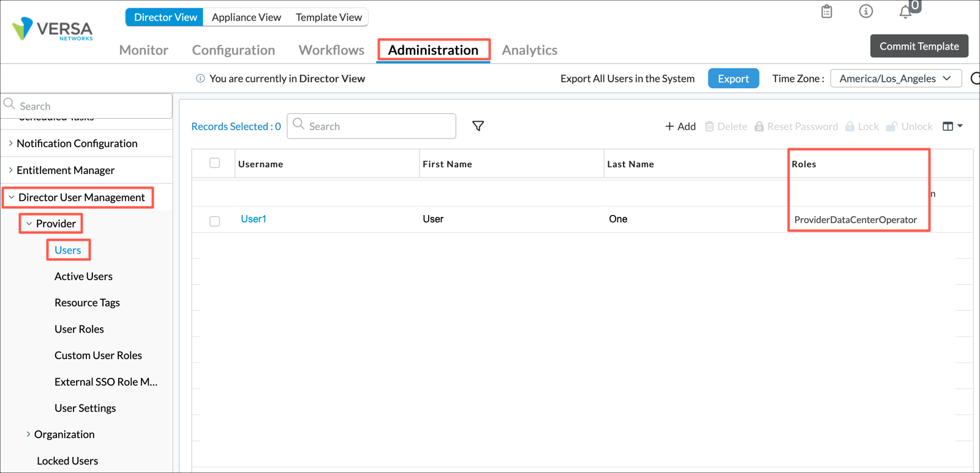This screenshot has height=473, width=980.
Task: Click the clipboard tasks icon
Action: tap(826, 12)
